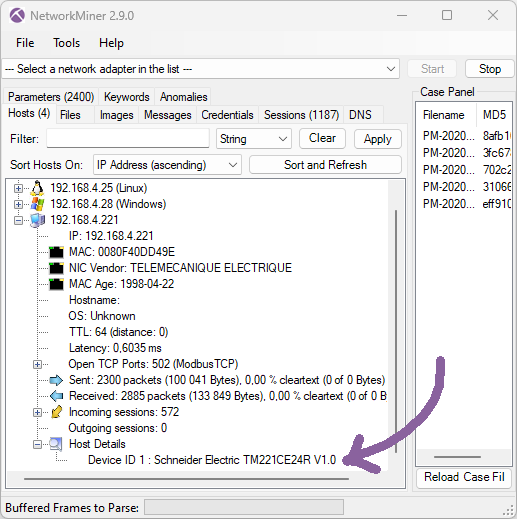The width and height of the screenshot is (517, 519).
Task: Click the hosts tree vertical scrollbar
Action: [x=396, y=332]
